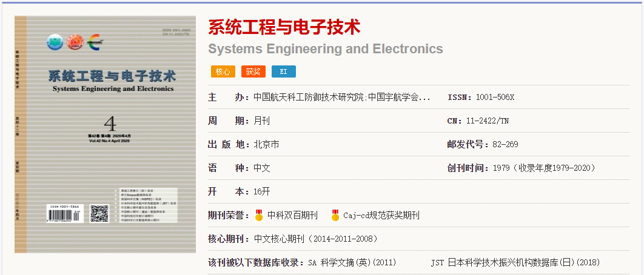644x275 pixels.
Task: Select the ISSN value 1001-506X
Action: (x=495, y=98)
